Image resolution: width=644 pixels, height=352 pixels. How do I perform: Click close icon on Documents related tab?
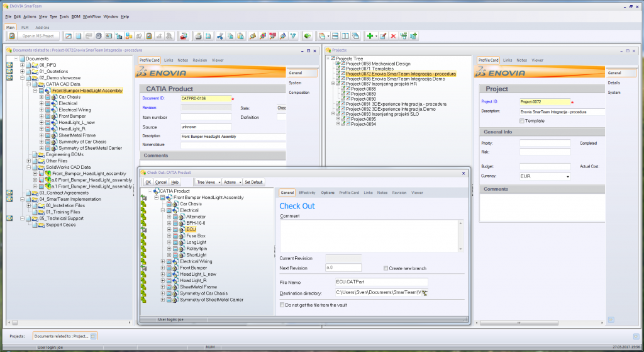93,336
